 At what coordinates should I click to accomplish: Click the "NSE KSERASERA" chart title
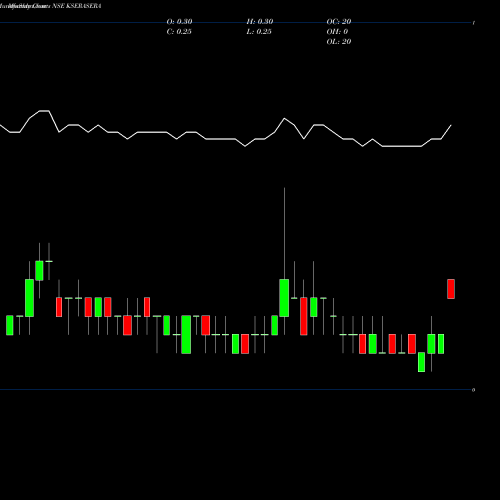(77, 6)
